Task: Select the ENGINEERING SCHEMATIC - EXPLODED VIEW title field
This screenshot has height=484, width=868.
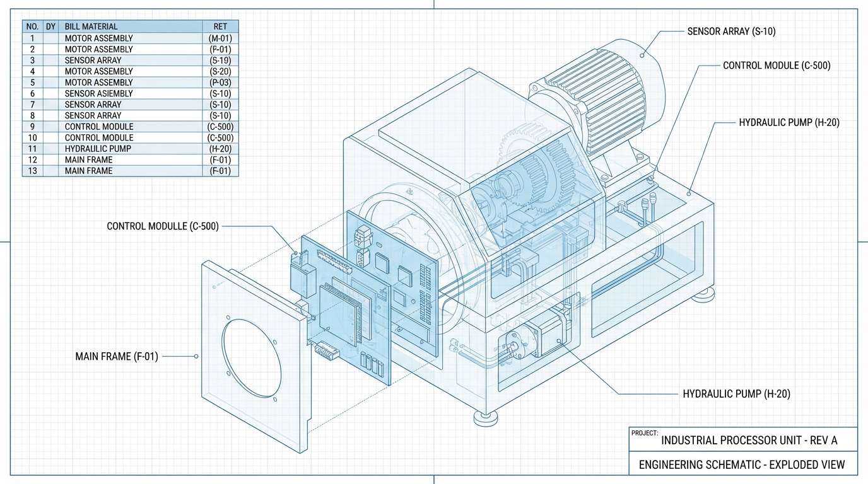Action: [741, 465]
